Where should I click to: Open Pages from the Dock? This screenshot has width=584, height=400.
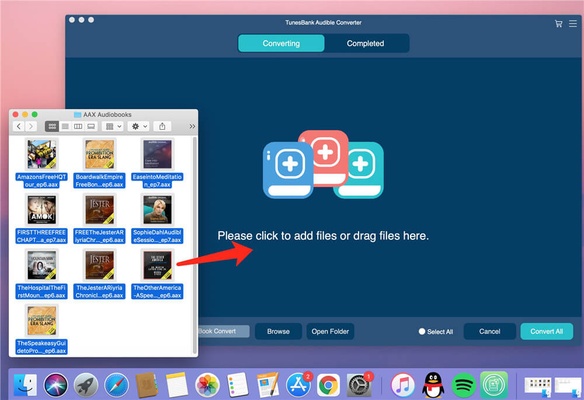[x=267, y=385]
